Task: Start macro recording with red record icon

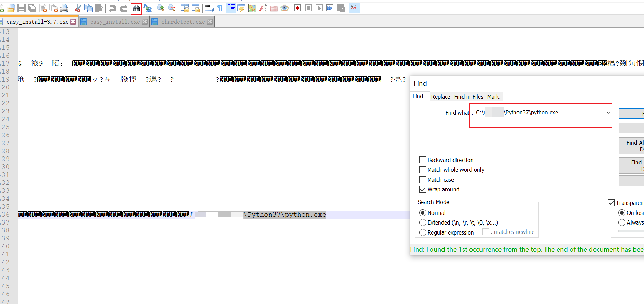Action: (x=298, y=8)
